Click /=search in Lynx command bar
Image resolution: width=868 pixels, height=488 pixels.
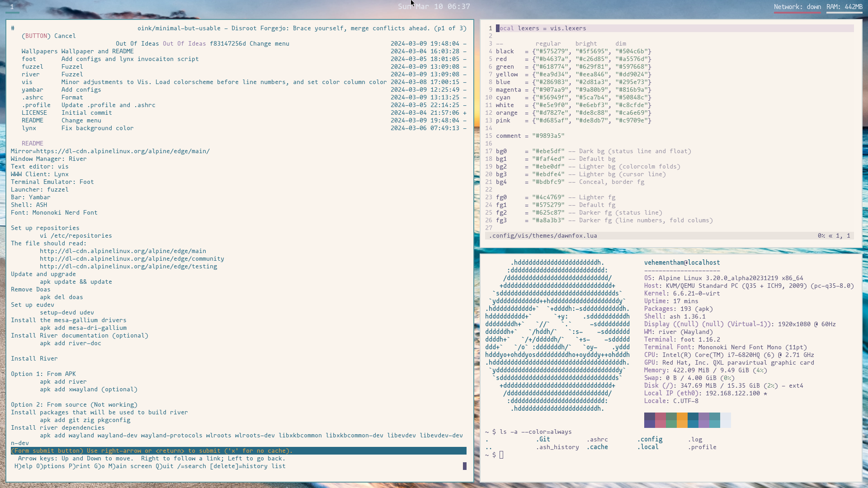[192, 466]
